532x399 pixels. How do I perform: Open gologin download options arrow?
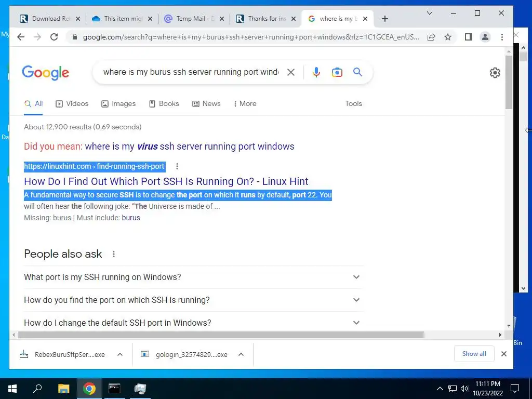click(241, 354)
